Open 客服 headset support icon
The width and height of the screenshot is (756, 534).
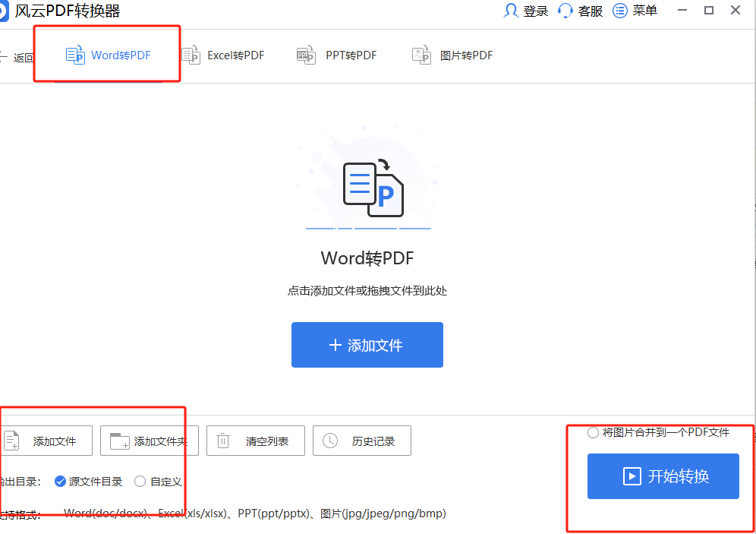565,11
